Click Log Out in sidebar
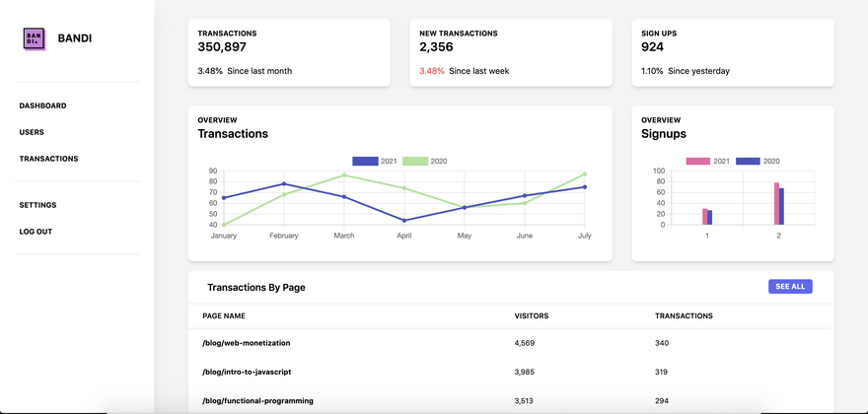 (x=36, y=232)
